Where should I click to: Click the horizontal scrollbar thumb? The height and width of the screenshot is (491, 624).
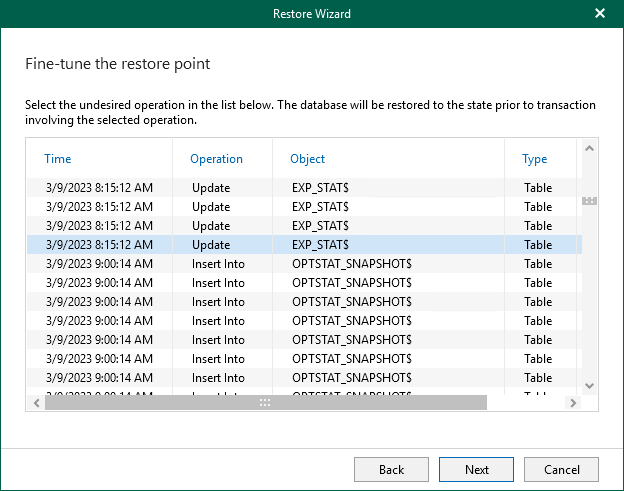265,402
